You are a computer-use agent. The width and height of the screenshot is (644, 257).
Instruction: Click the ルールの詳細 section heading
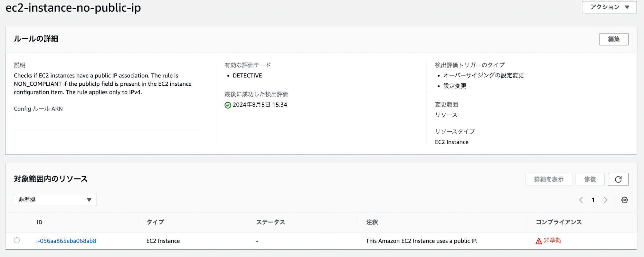pos(36,39)
